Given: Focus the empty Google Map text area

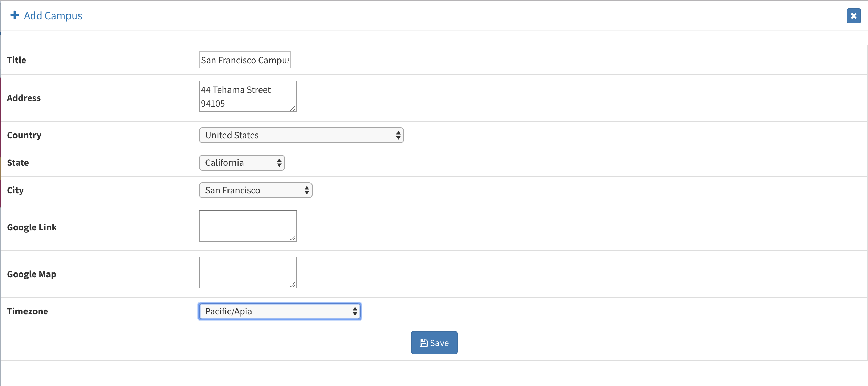Looking at the screenshot, I should (x=247, y=272).
